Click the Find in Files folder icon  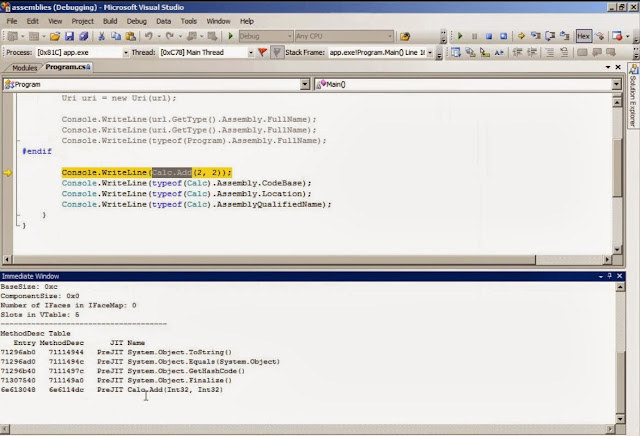click(405, 36)
